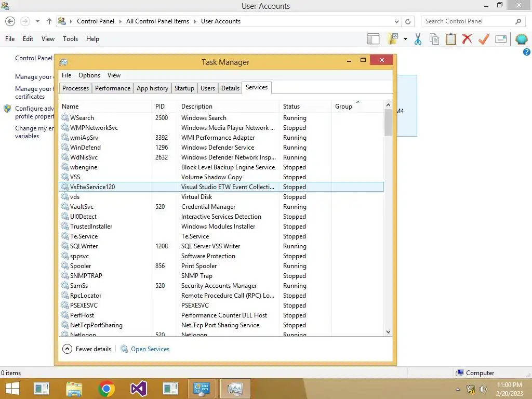
Task: Expand the address bar history dropdown
Action: 396,21
